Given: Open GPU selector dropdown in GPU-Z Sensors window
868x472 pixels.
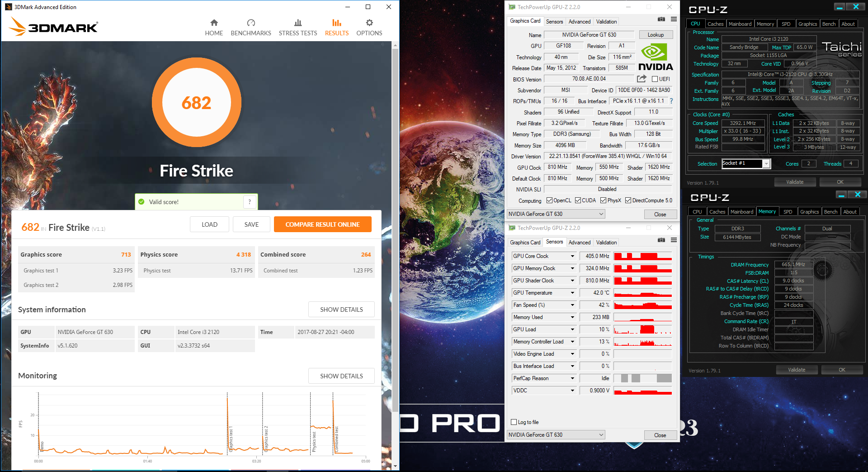Looking at the screenshot, I should [x=556, y=435].
